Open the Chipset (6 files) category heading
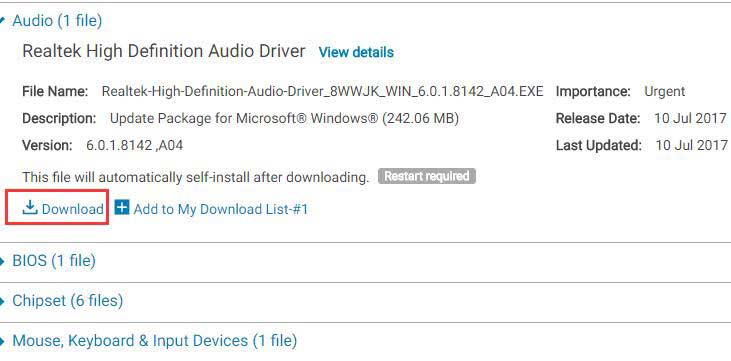The height and width of the screenshot is (361, 731). (68, 301)
